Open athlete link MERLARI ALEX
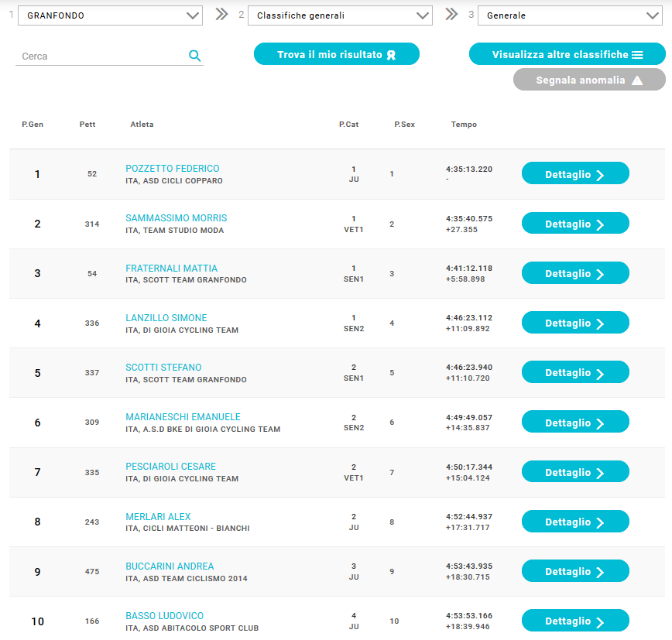The height and width of the screenshot is (640, 672). tap(158, 517)
